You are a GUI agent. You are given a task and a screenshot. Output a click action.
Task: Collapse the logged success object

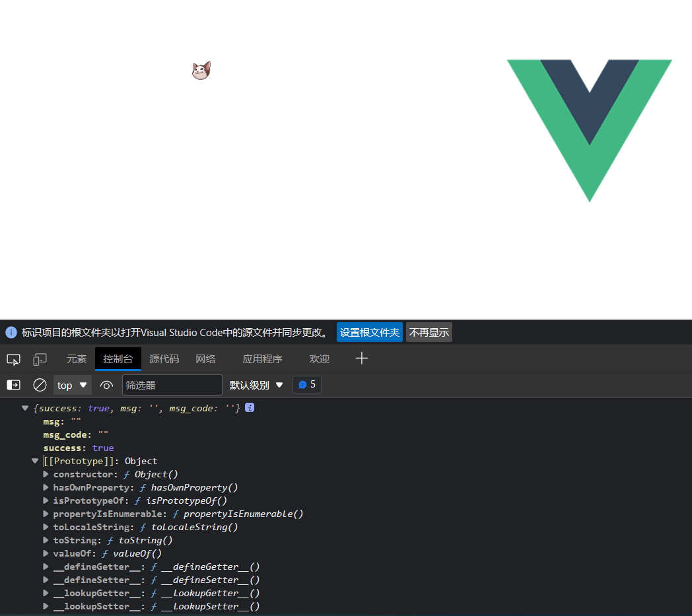[25, 408]
